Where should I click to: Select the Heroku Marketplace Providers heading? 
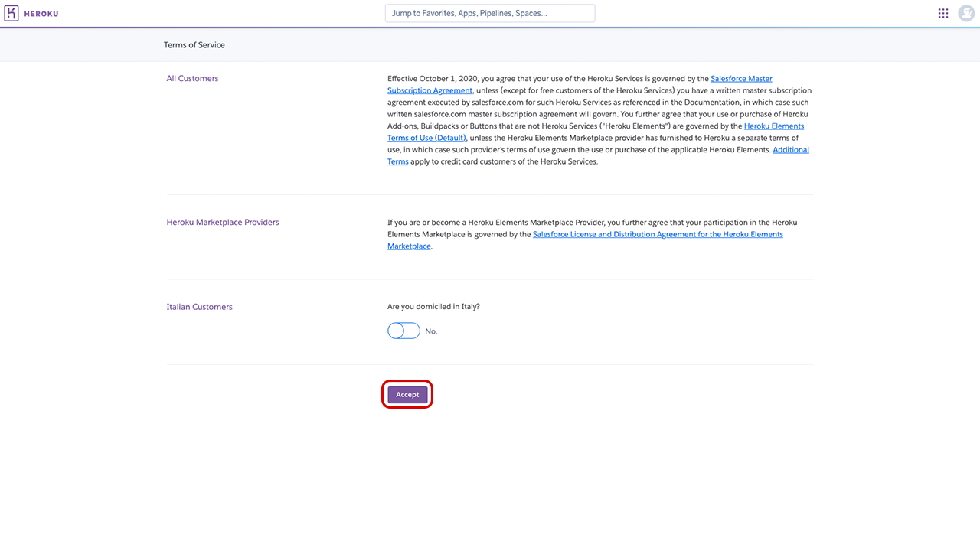[x=223, y=223]
